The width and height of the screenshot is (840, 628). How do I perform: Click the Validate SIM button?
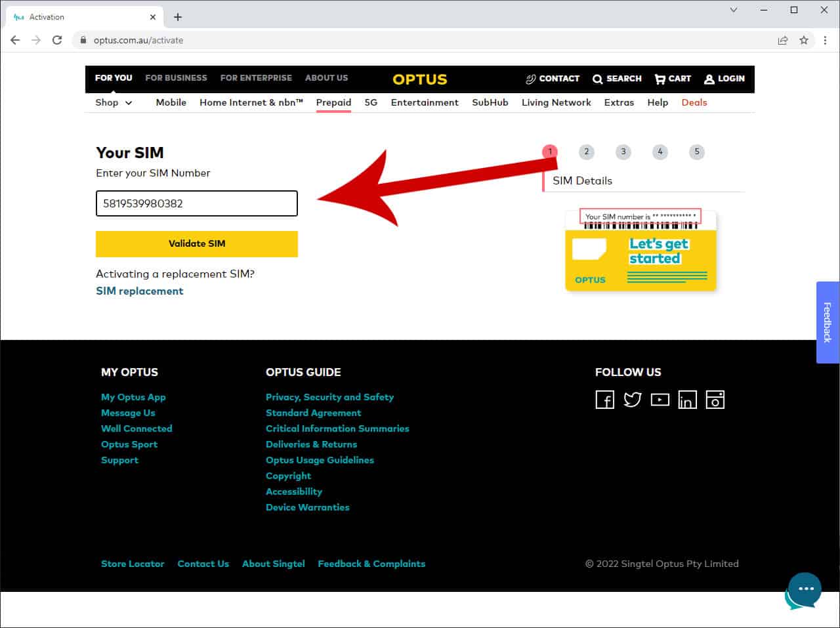coord(196,243)
